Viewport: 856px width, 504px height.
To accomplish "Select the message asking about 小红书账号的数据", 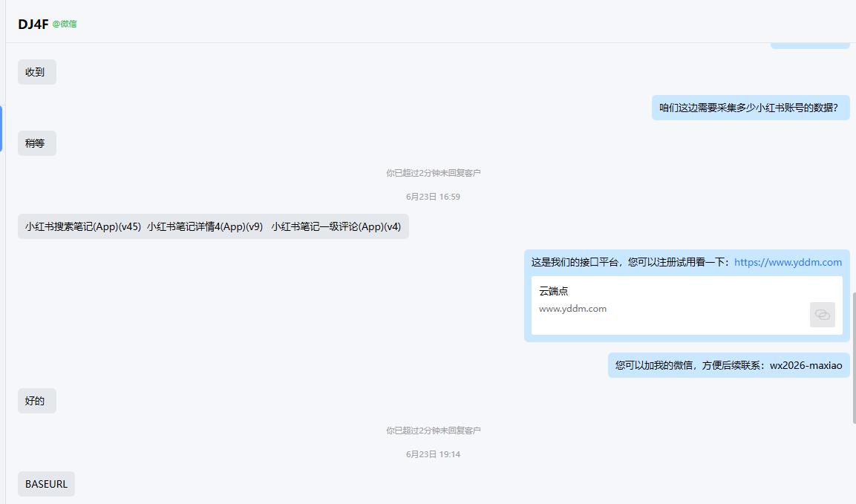I will point(751,108).
